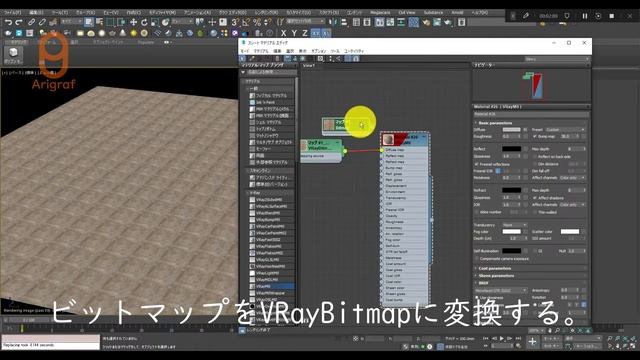Click the Y axis constraint

click(294, 33)
